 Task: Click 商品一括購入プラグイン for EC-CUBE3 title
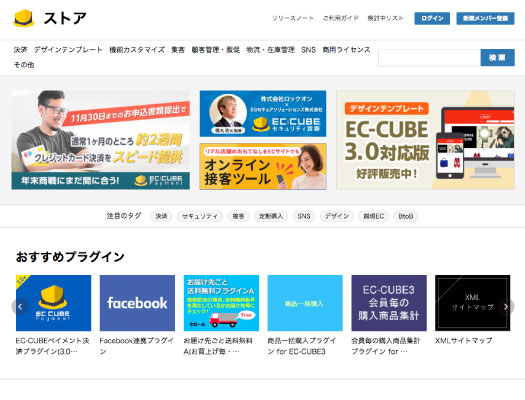coord(302,346)
